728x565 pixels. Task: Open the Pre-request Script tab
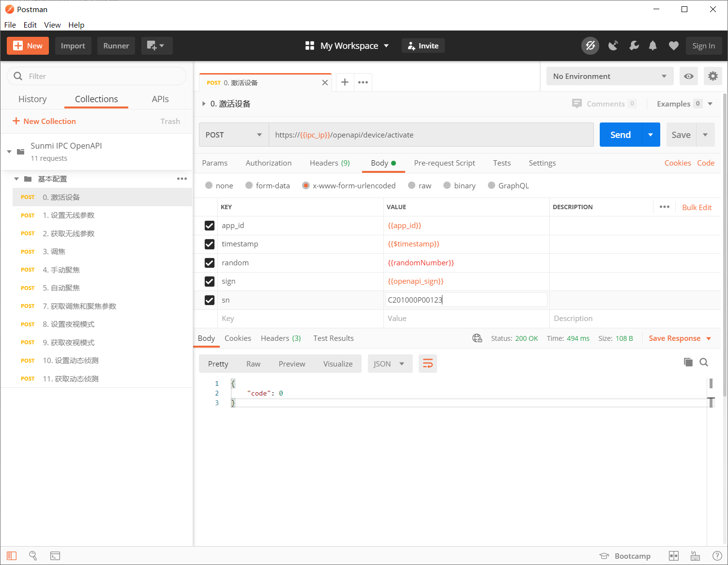(444, 163)
